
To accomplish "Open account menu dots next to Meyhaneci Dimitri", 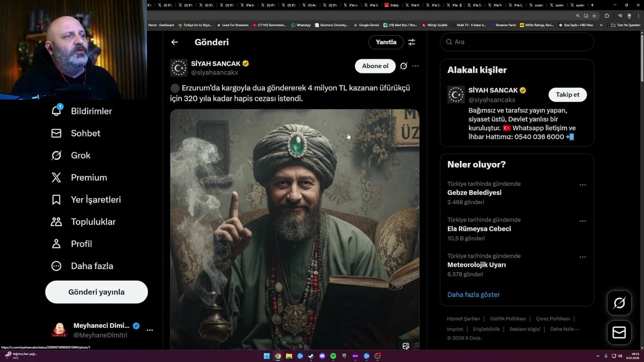I will (149, 330).
